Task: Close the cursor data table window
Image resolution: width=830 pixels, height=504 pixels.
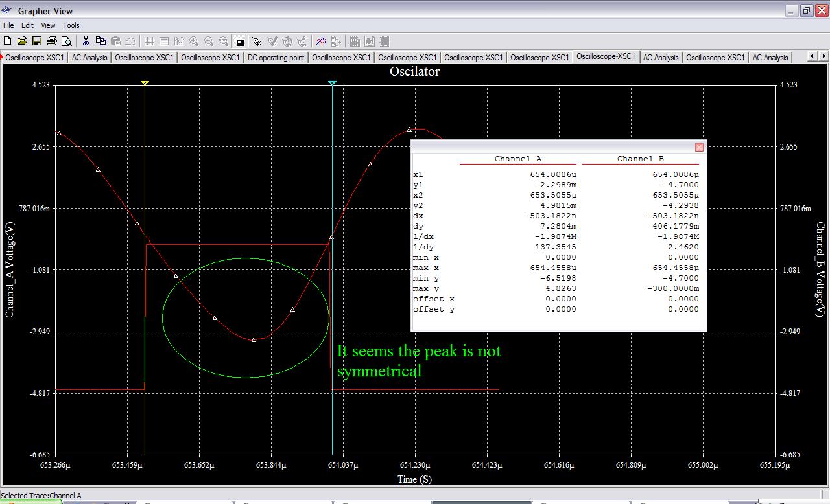Action: click(x=699, y=147)
